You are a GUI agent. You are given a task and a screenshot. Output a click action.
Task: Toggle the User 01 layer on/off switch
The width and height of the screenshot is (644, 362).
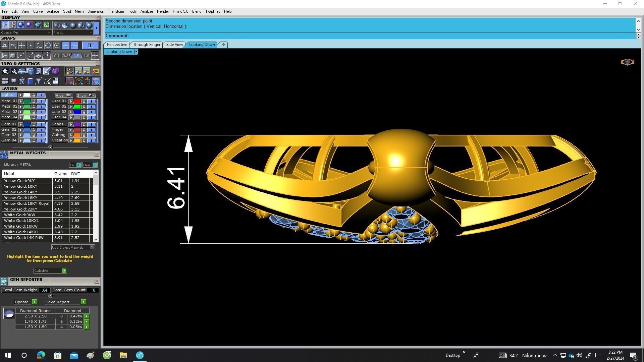pos(91,101)
